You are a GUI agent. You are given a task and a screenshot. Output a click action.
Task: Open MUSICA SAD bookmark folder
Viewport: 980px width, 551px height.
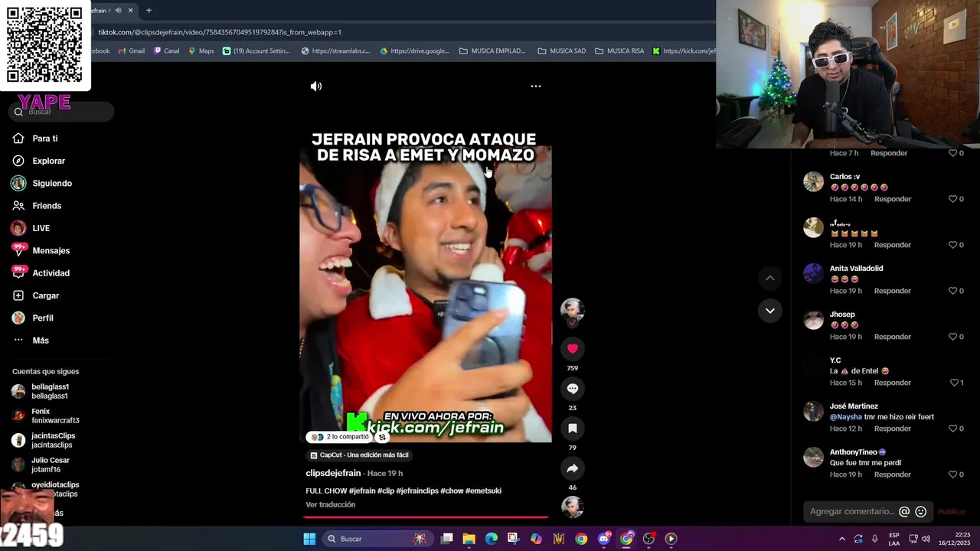(562, 51)
